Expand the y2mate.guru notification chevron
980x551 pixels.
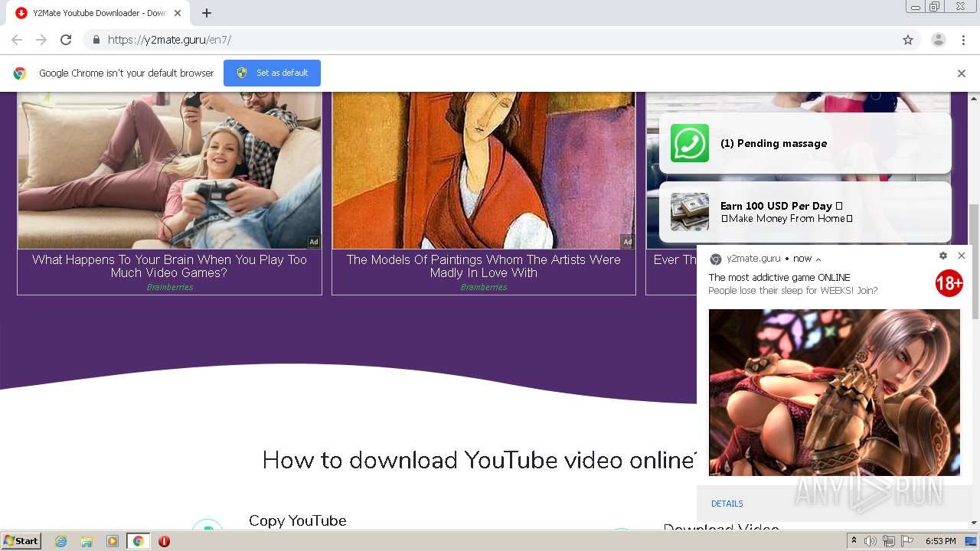[x=818, y=259]
